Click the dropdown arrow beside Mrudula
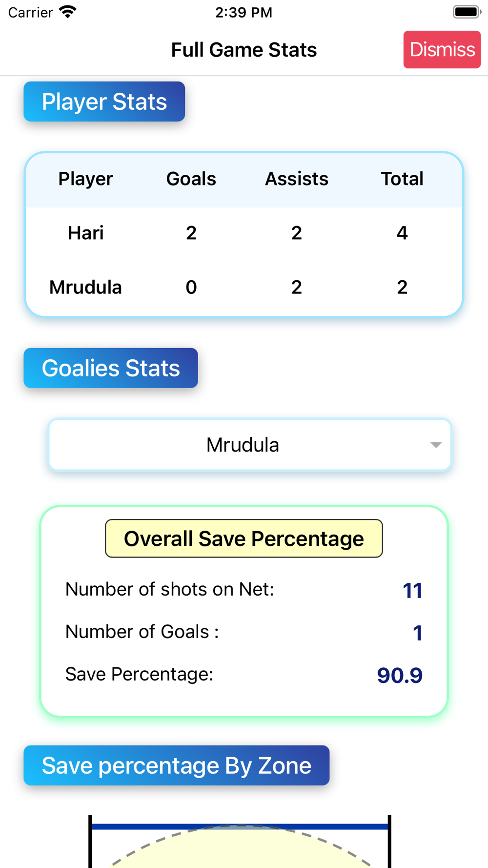Image resolution: width=488 pixels, height=868 pixels. [436, 445]
